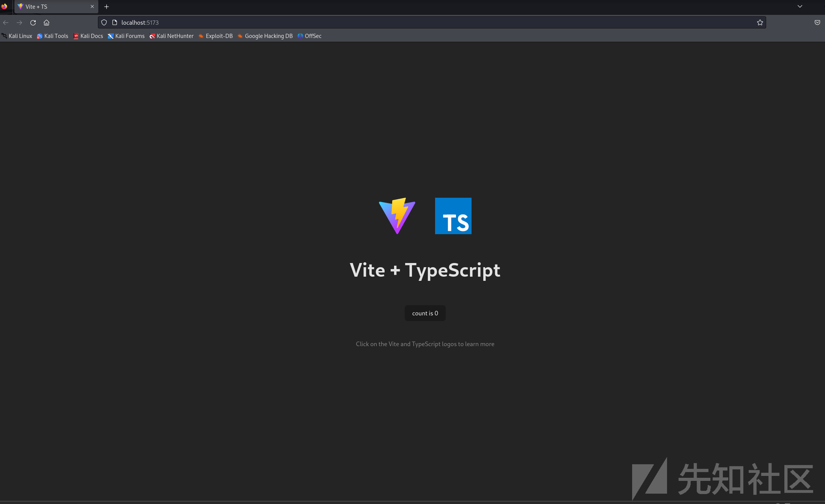Open the Kali NetHunter bookmark
This screenshot has width=825, height=504.
coord(171,36)
